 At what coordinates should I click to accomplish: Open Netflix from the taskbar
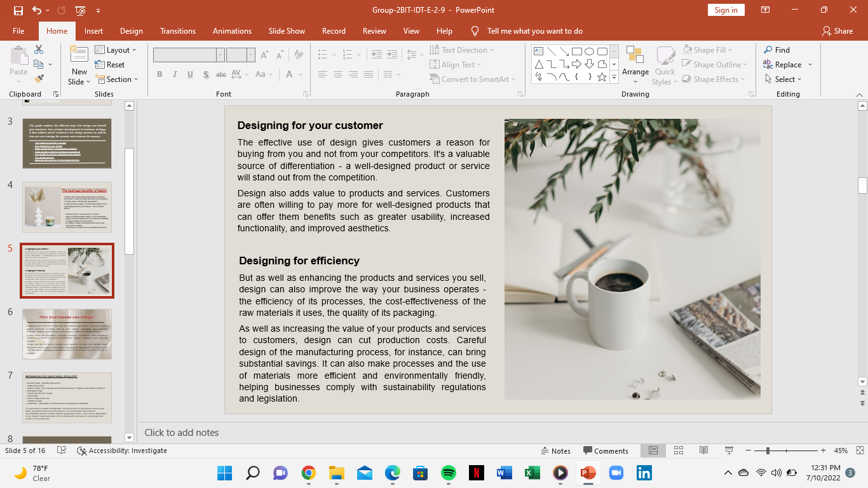pos(476,473)
